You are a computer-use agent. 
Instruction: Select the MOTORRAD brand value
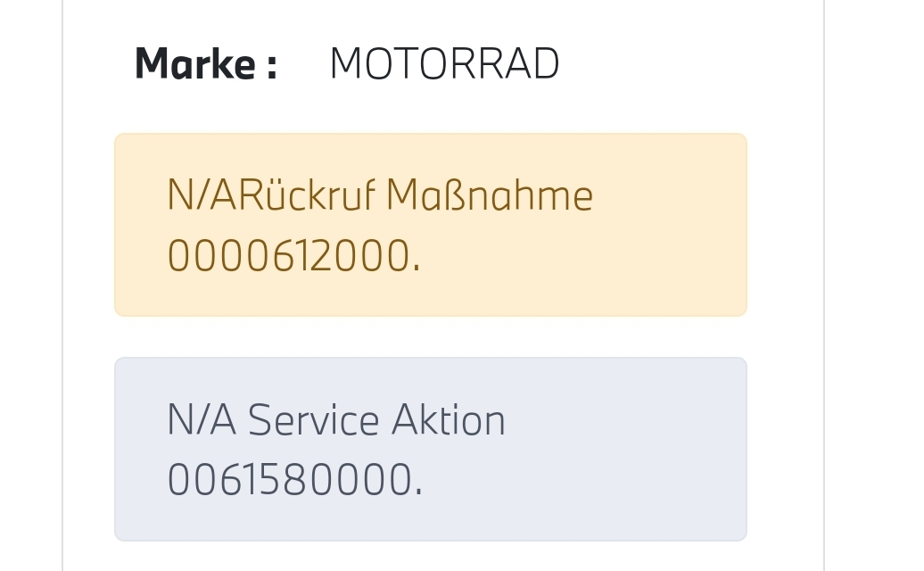444,64
